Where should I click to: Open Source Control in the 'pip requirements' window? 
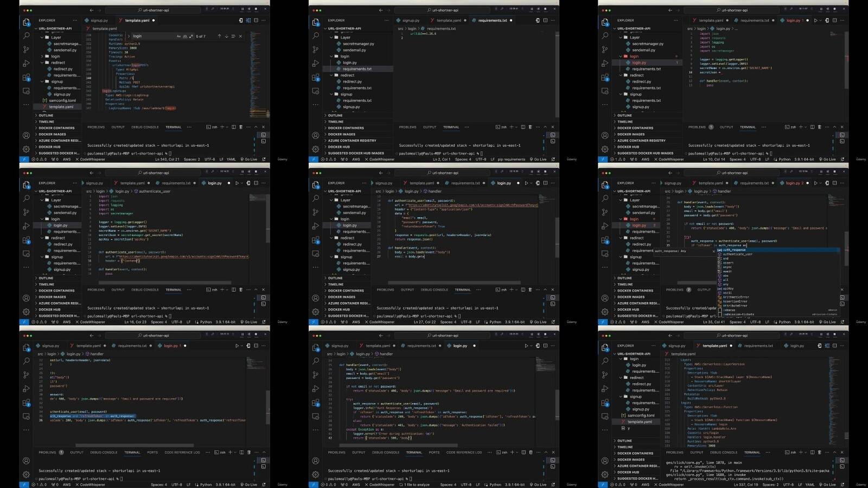tap(315, 49)
